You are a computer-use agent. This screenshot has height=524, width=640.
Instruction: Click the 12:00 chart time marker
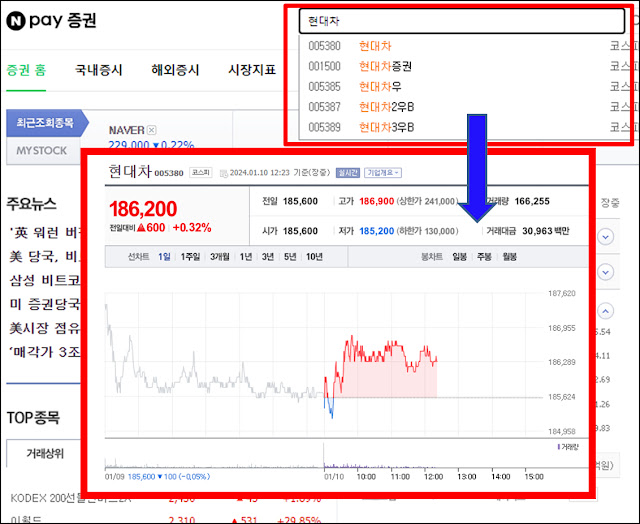click(433, 477)
